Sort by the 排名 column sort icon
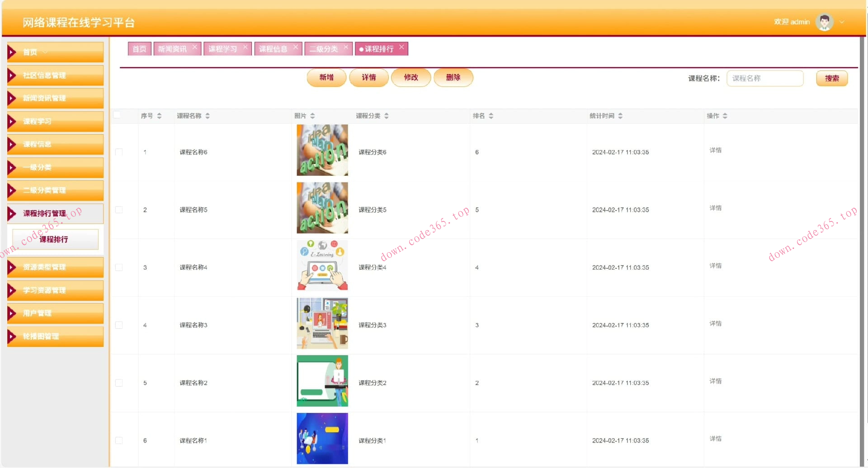The width and height of the screenshot is (868, 468). coord(491,116)
